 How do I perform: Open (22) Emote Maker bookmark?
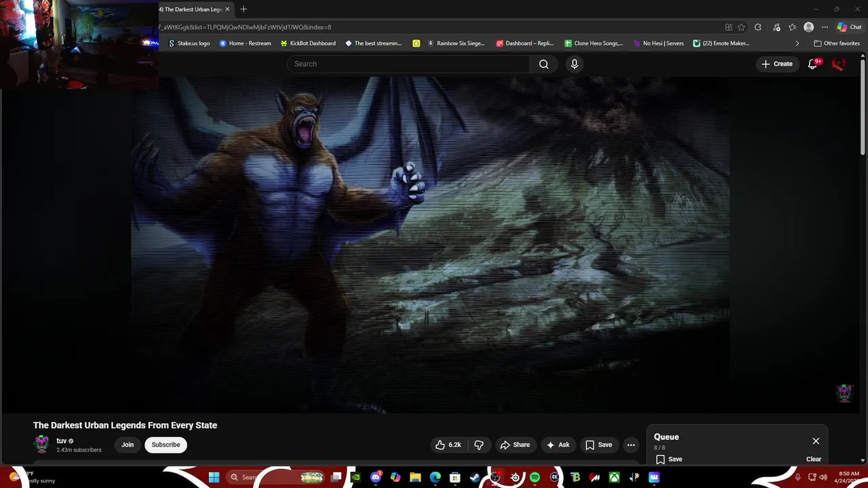721,43
